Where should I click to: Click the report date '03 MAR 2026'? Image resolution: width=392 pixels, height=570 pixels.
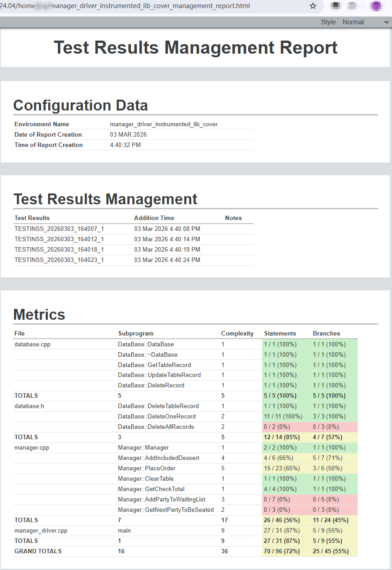point(128,134)
